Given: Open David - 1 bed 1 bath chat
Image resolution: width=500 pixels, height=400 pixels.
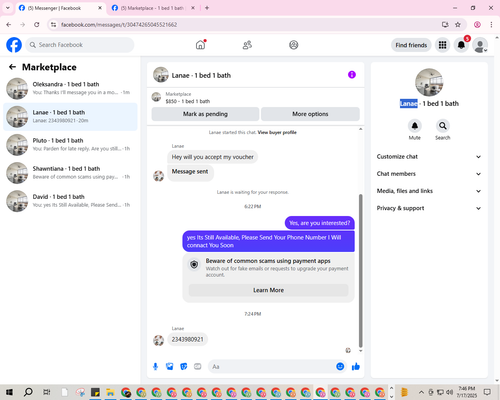Looking at the screenshot, I should 70,201.
